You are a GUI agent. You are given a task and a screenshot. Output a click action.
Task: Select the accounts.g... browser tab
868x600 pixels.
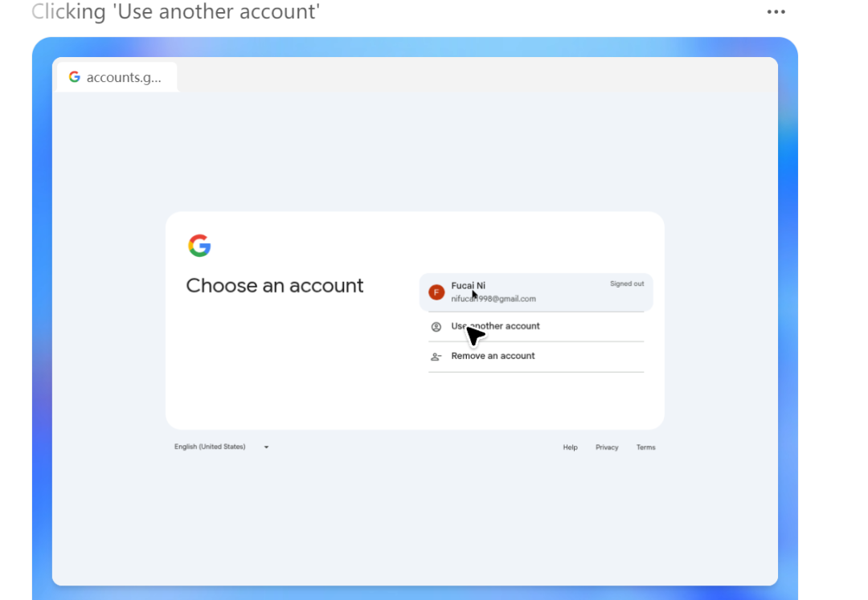click(117, 77)
